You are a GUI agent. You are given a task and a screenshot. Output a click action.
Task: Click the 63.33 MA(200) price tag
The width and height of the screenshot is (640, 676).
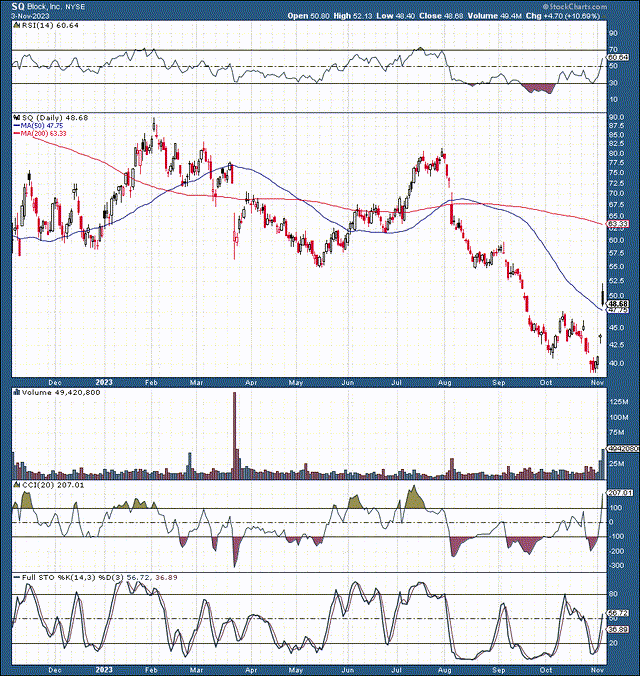616,224
